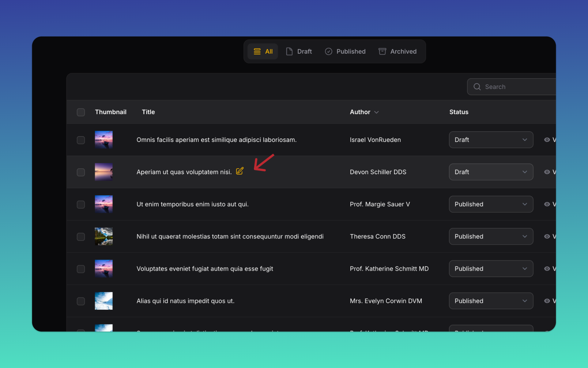Click the eye icon in Prof. Margie Sauer row
This screenshot has height=368, width=588.
547,204
